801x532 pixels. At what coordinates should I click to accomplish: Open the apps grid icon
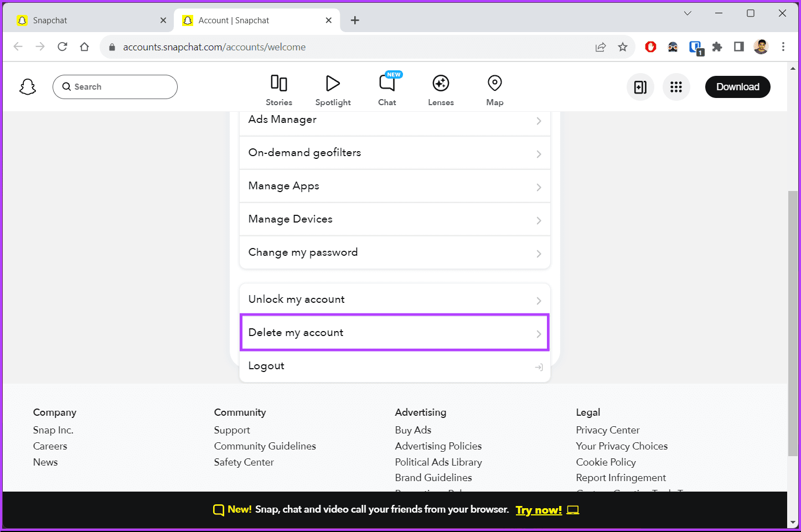click(676, 87)
